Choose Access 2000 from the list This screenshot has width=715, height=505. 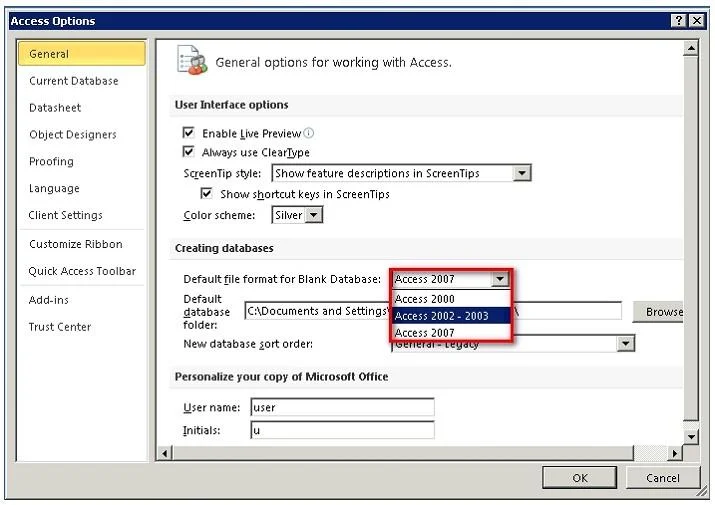(451, 299)
